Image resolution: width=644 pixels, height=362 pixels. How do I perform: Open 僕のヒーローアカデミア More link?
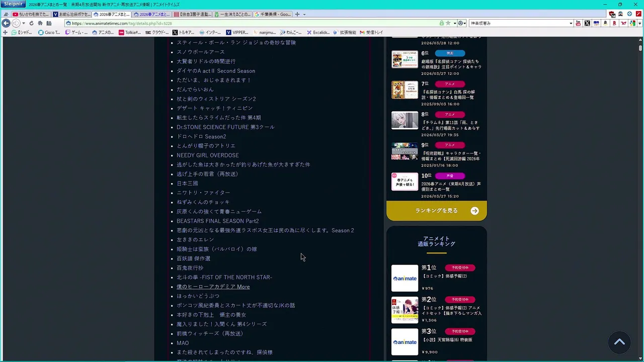click(x=213, y=287)
